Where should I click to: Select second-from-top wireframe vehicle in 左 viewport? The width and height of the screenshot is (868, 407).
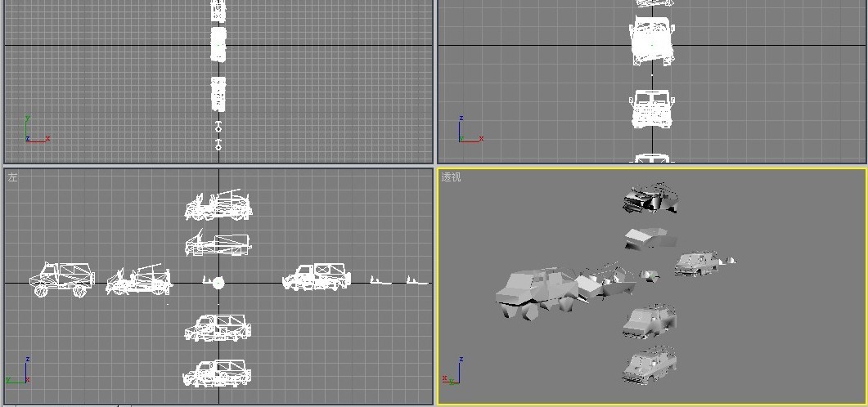(x=218, y=244)
